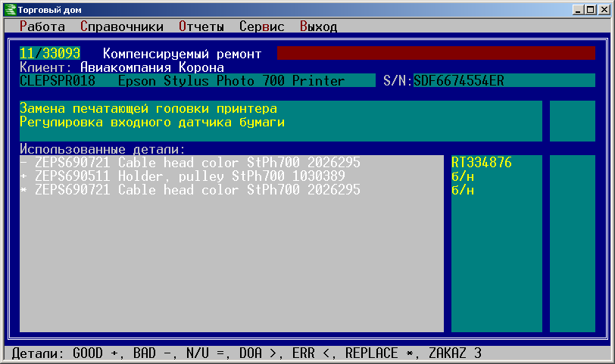
Task: Click the RT334876 value
Action: (x=482, y=162)
